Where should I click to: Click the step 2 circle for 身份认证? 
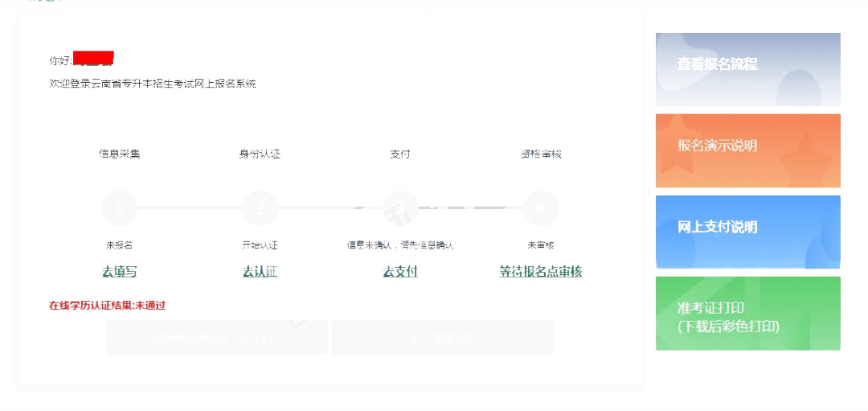point(260,208)
